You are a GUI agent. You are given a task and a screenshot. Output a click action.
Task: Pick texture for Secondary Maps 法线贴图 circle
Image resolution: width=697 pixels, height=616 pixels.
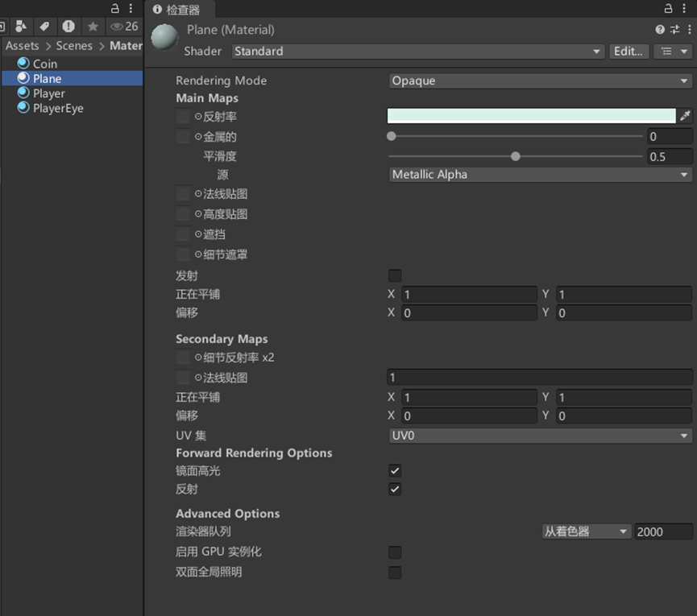point(198,378)
